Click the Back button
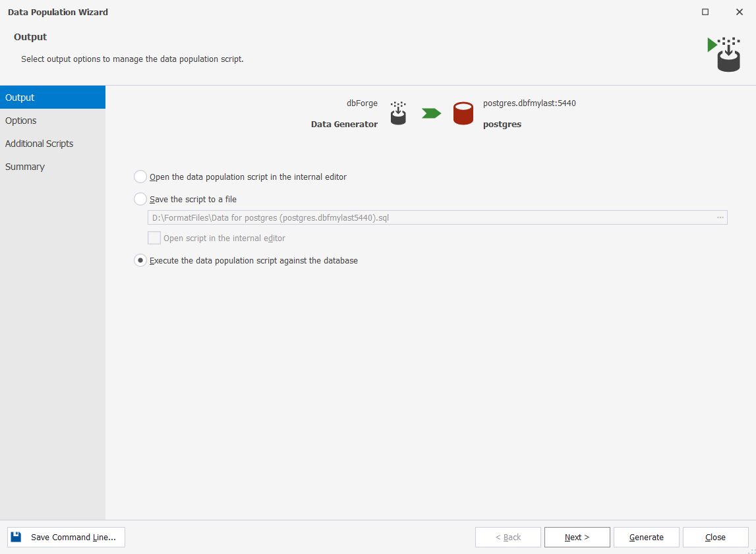Screen dimensions: 756x554 (x=508, y=537)
